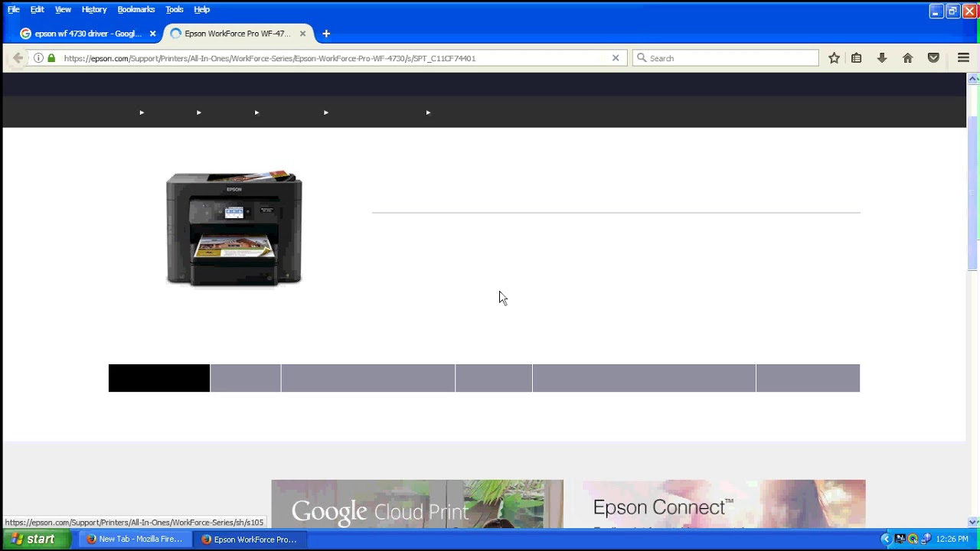This screenshot has height=551, width=980.
Task: Click 'Epson WorkForce Pro...' taskbar button
Action: point(250,539)
